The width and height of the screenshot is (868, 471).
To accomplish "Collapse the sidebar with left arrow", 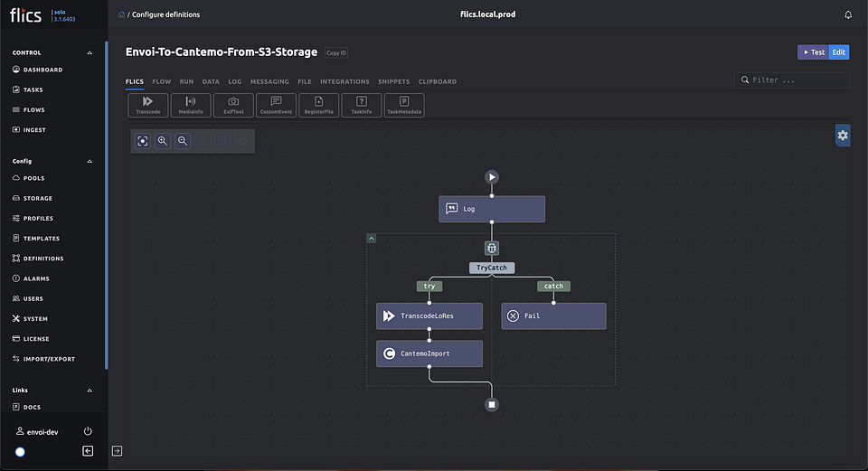I will [x=88, y=450].
